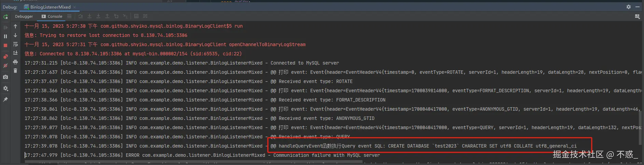Click 'Received event type: ROTATE' line
Viewport: 644px width, 165px height.
[189, 81]
